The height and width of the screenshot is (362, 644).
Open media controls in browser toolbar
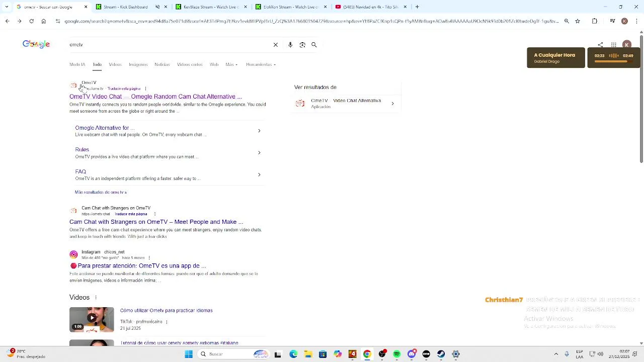tap(612, 21)
